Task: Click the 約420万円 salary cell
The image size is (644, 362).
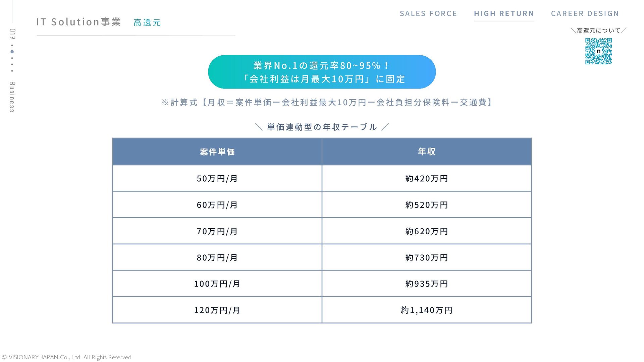Action: click(427, 178)
